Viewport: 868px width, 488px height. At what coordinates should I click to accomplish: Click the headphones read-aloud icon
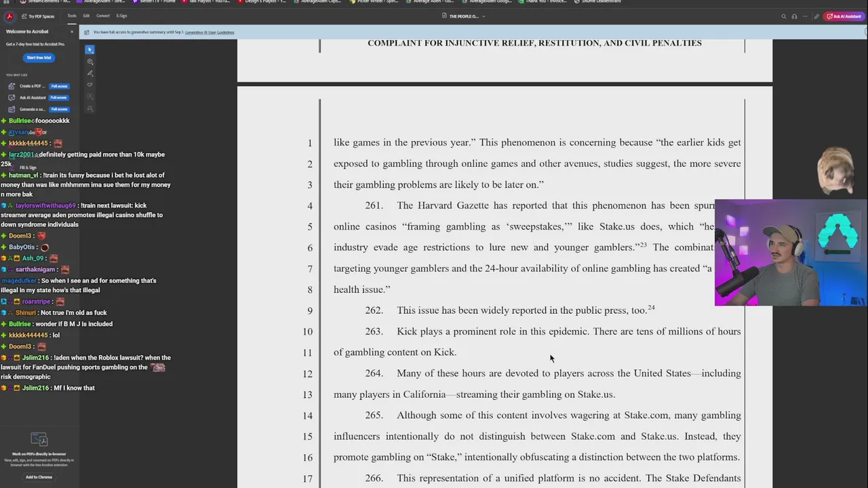coord(794,16)
